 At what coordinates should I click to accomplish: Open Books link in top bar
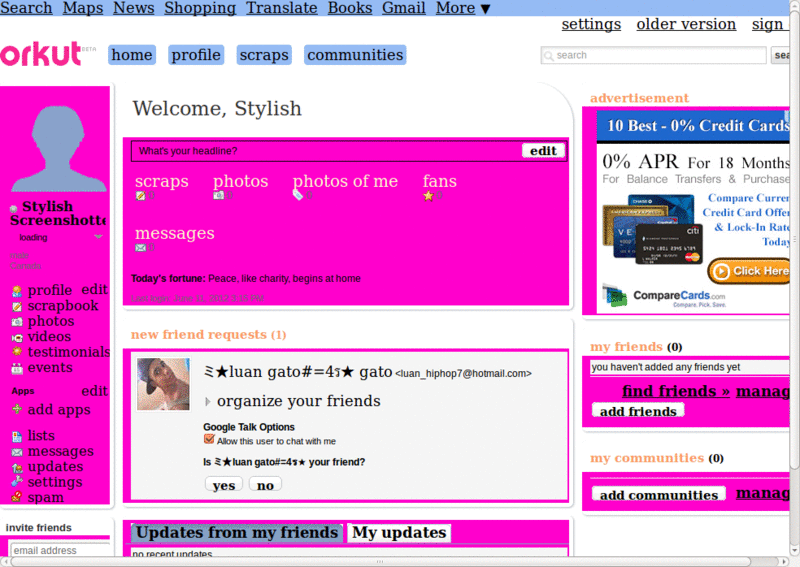coord(350,8)
